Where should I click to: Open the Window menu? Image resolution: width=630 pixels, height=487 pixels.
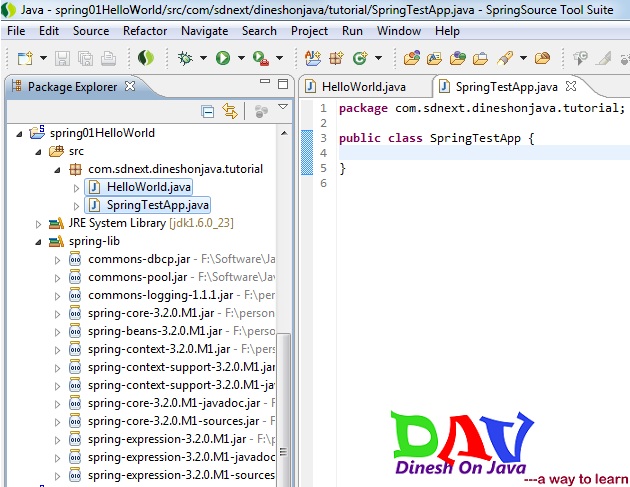[x=399, y=31]
